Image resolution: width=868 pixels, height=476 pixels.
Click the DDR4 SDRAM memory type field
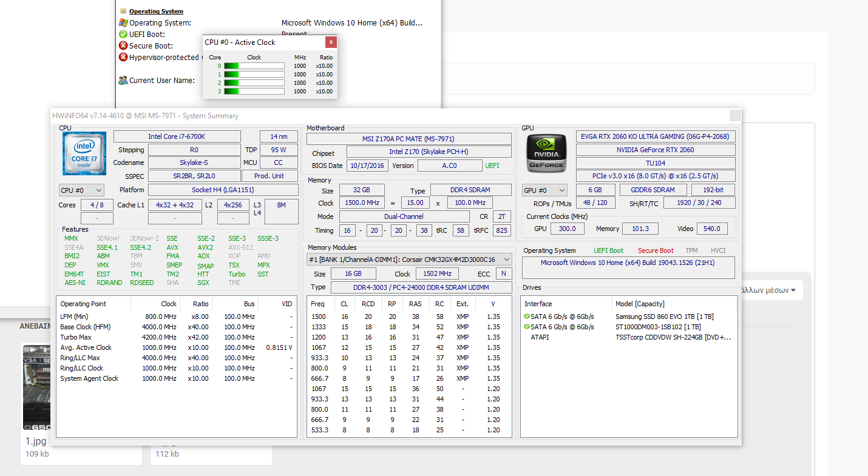click(x=471, y=190)
